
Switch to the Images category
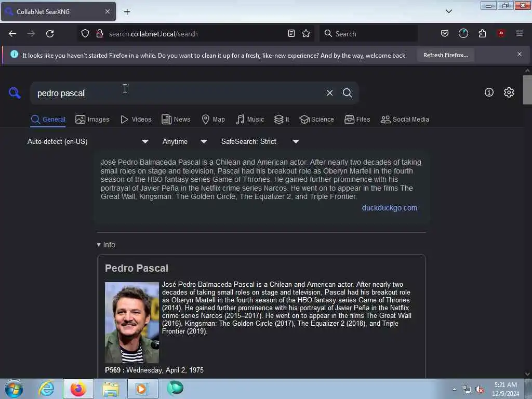point(92,119)
